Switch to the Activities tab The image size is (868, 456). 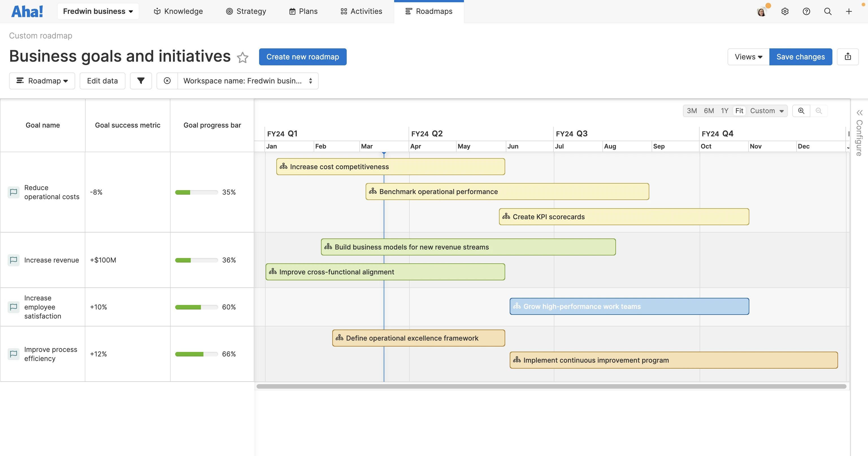coord(361,11)
